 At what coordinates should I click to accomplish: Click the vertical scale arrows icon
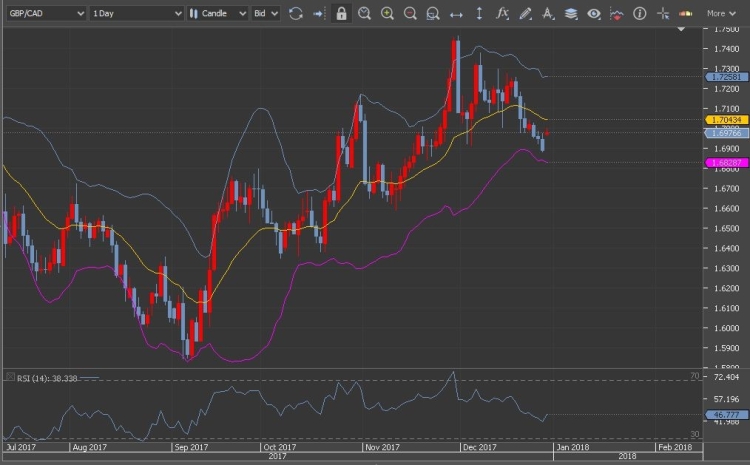479,13
